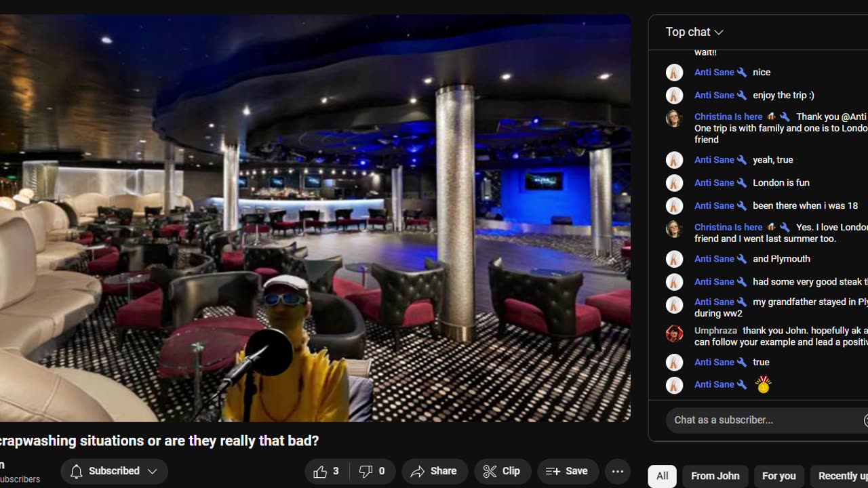Click wrench badge on Christina's Thank you message
Viewport: 868px width, 488px height.
click(x=785, y=117)
